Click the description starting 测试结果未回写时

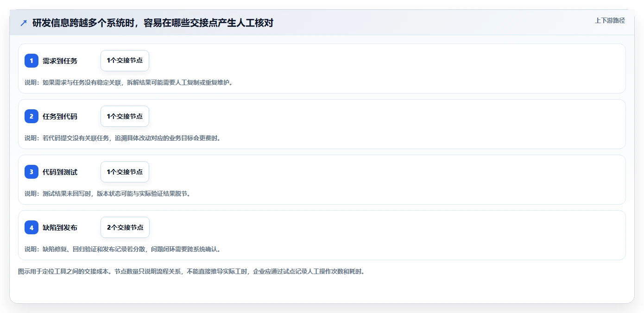107,194
